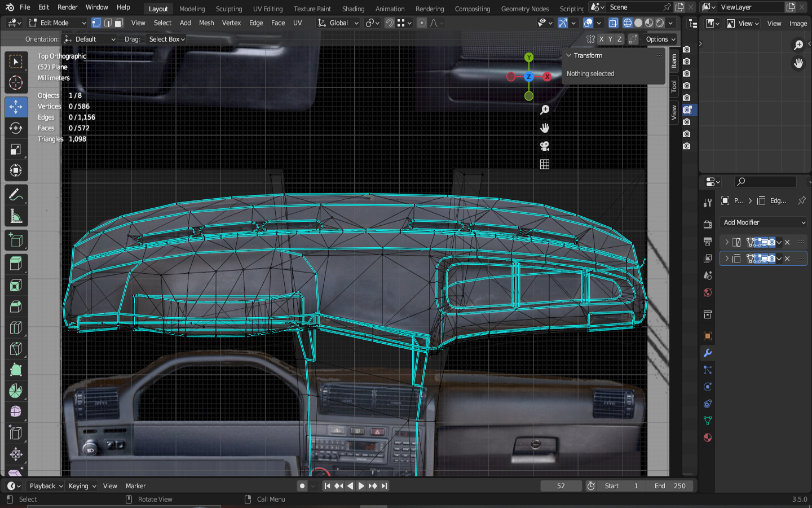Click the camera view gizmo icon
Viewport: 812px width, 508px height.
click(x=545, y=146)
